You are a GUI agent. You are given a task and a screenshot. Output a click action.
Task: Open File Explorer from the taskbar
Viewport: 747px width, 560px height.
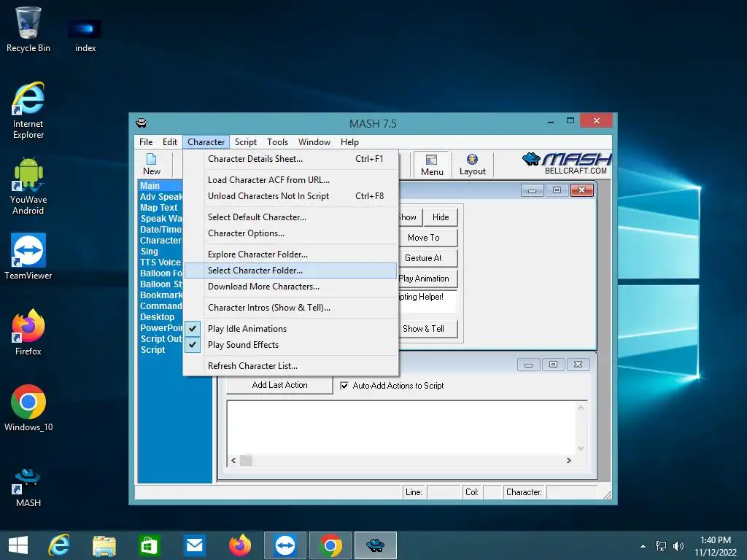(104, 545)
